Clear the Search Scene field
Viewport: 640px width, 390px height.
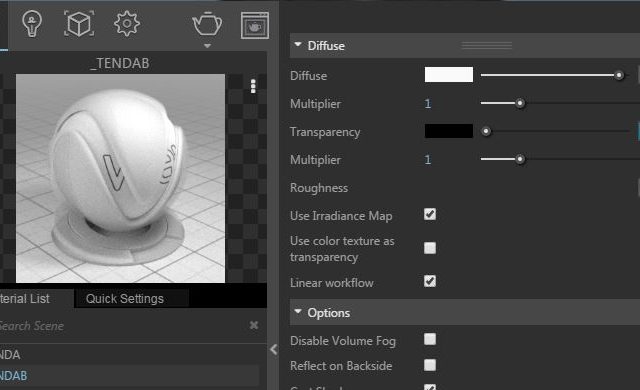click(254, 325)
